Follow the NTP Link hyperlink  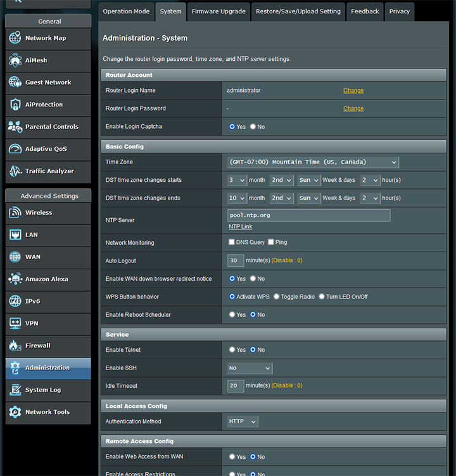coord(240,227)
